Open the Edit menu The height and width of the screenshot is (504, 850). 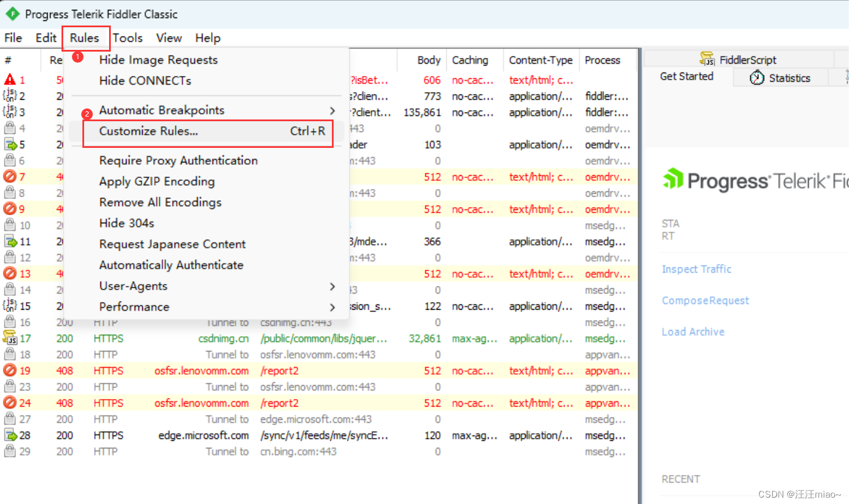point(46,38)
